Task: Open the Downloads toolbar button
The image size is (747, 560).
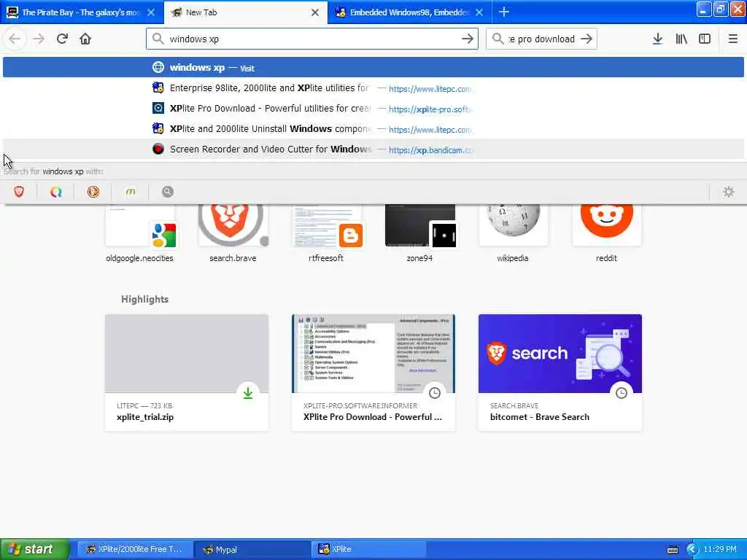Action: (x=657, y=39)
